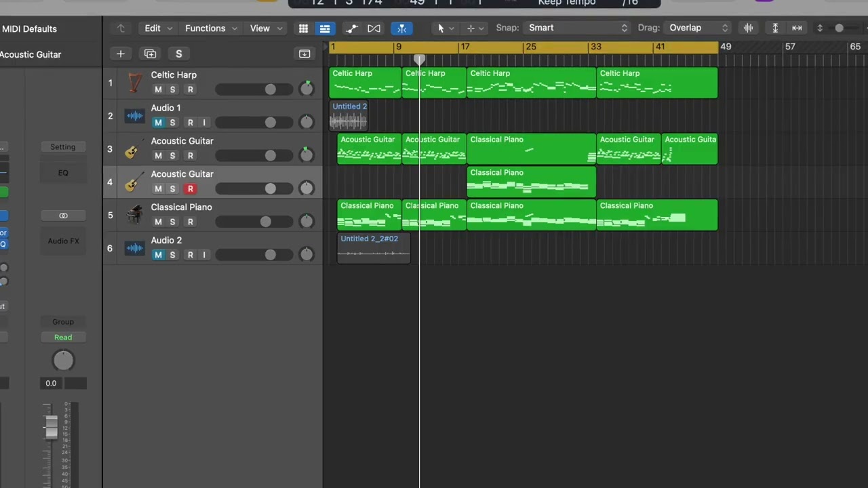
Task: Click the Audio 1 waveform track icon
Action: pos(134,116)
